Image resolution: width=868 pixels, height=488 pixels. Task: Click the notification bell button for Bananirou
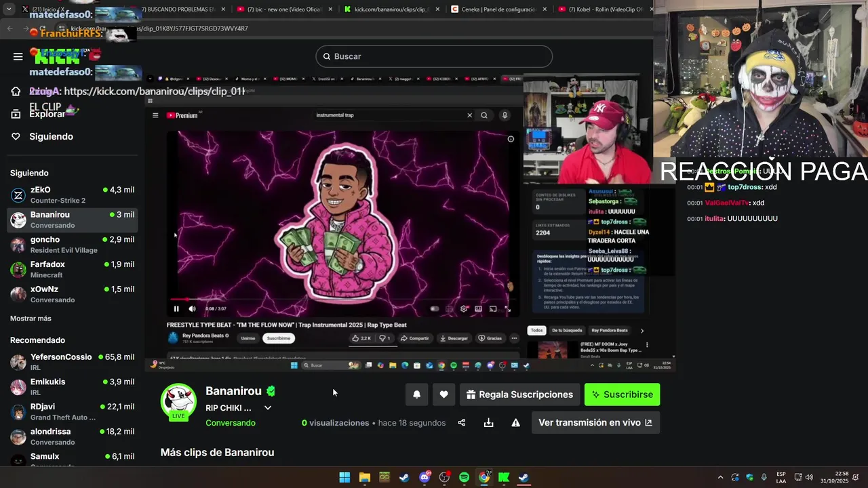coord(417,394)
